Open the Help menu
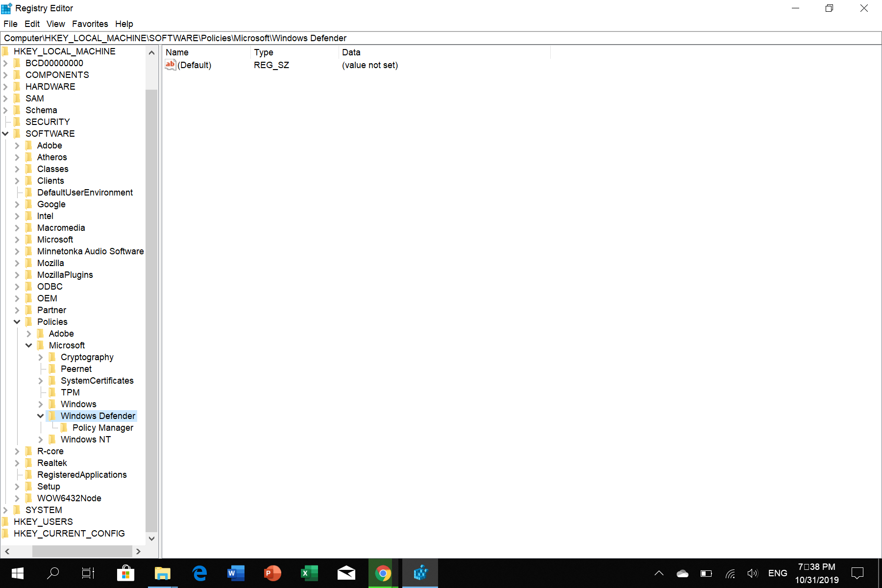882x588 pixels. (x=124, y=24)
